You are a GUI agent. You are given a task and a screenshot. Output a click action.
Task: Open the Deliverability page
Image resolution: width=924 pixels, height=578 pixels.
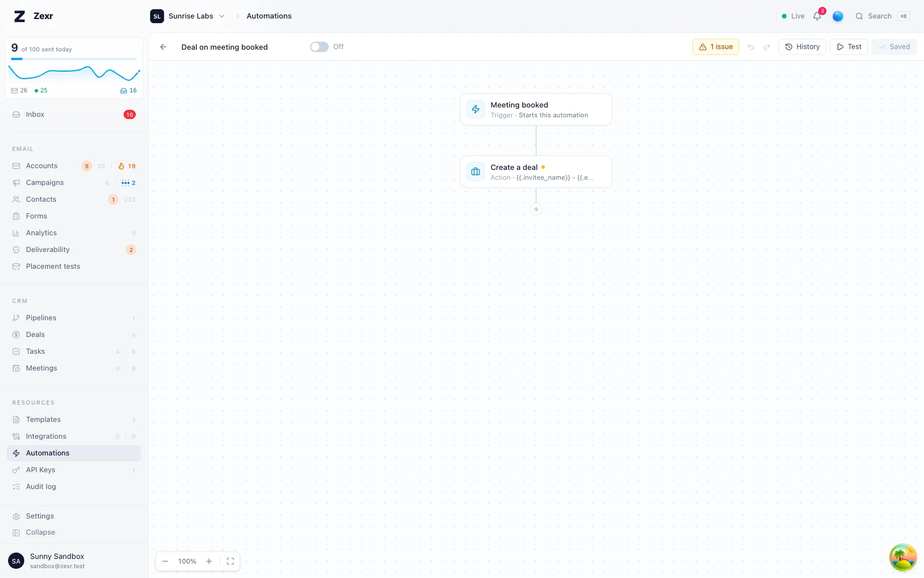coord(74,250)
